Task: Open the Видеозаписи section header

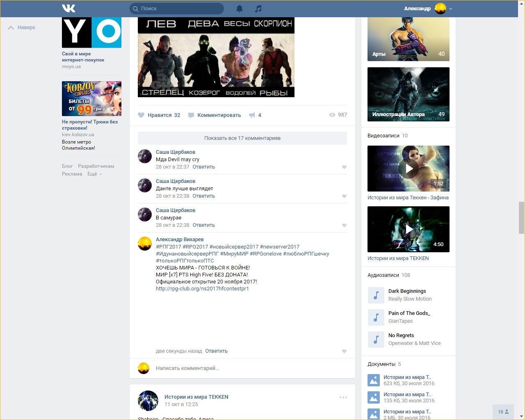Action: [388, 136]
